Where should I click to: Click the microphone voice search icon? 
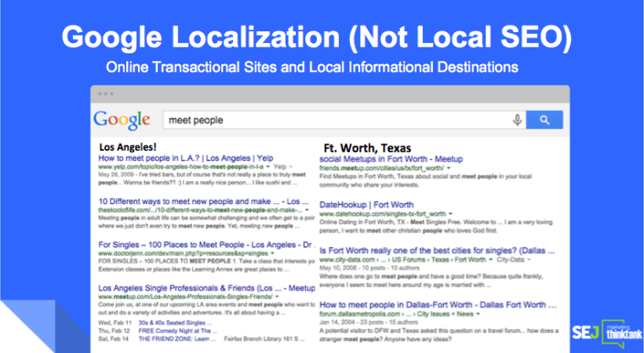tap(517, 120)
